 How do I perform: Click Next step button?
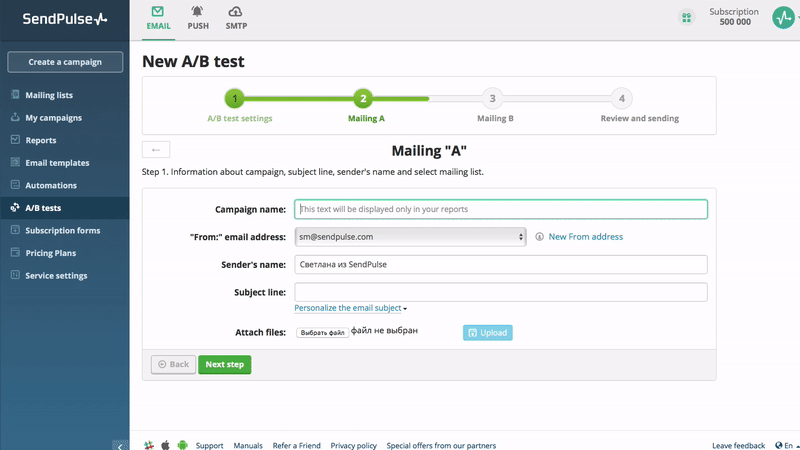point(224,364)
